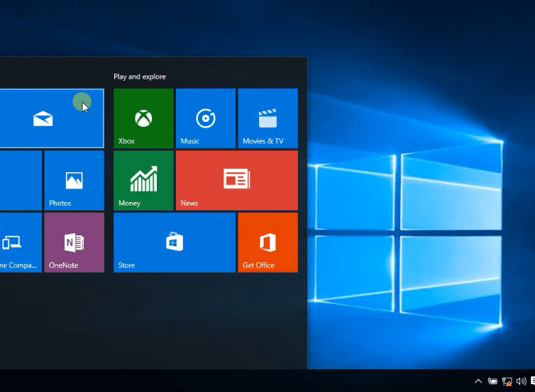This screenshot has width=535, height=392.
Task: Open the network status tray icon
Action: point(507,381)
